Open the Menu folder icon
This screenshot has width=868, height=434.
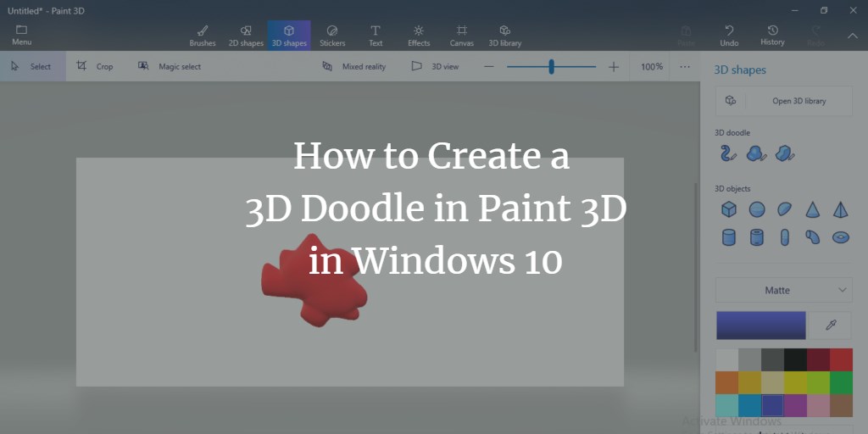coord(21,30)
